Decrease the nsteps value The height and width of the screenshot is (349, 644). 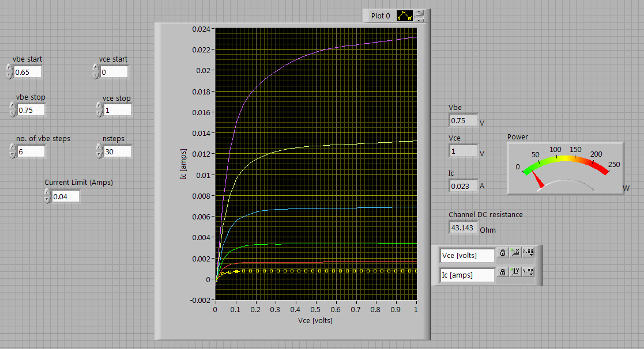pyautogui.click(x=99, y=154)
